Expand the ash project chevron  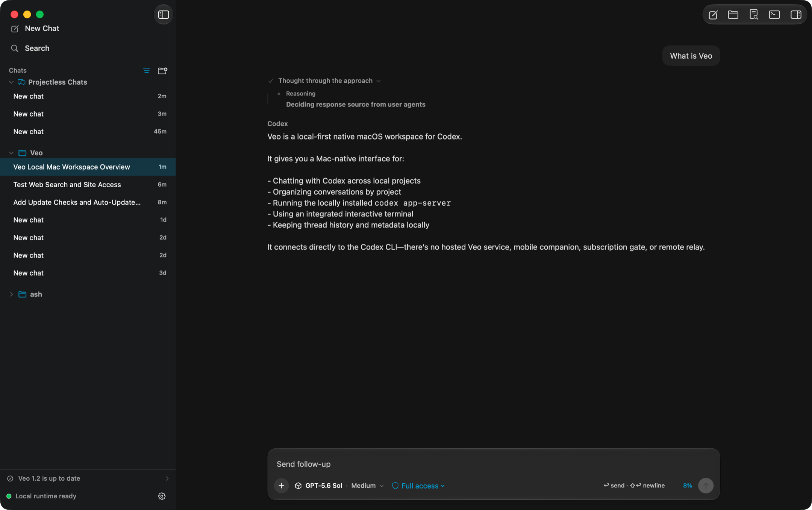pos(11,294)
